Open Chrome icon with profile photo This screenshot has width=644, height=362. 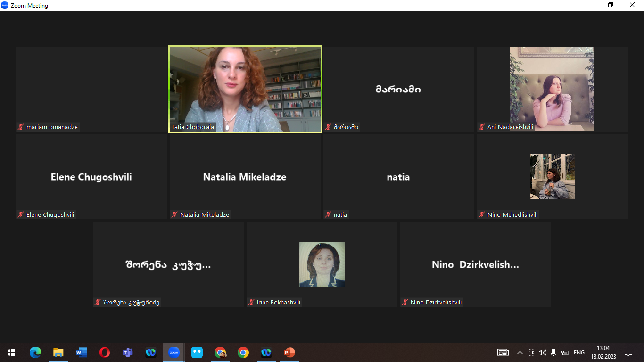pos(220,353)
